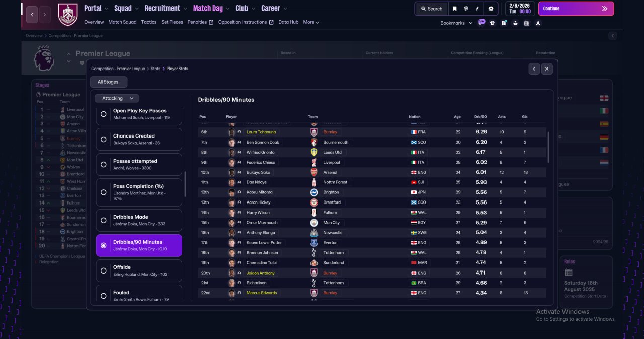
Task: Open the Data Hub tab
Action: 288,22
